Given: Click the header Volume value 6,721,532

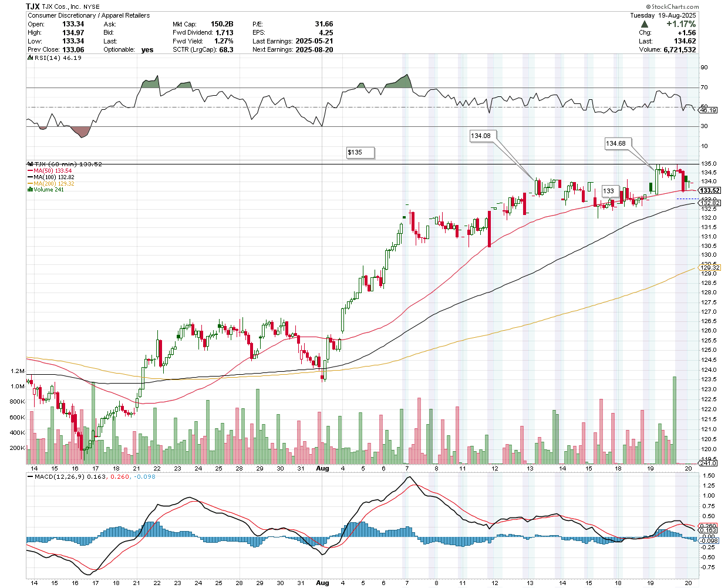Looking at the screenshot, I should pyautogui.click(x=680, y=50).
